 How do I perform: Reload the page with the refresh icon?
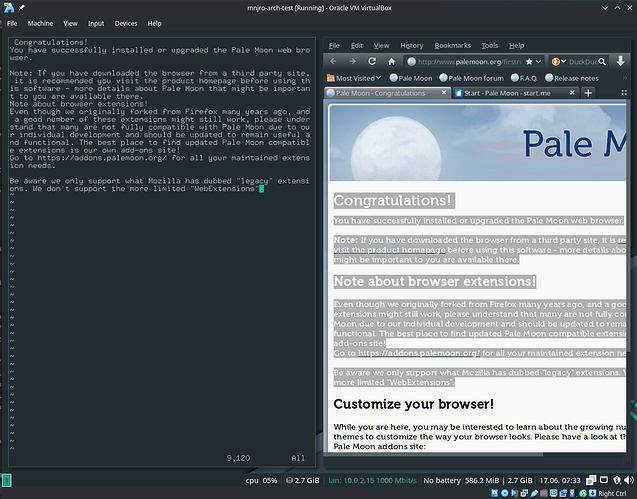click(x=372, y=61)
